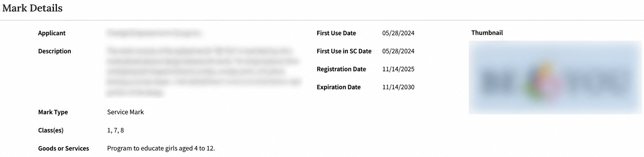This screenshot has width=644, height=157.
Task: Select the Mark Type label
Action: 53,112
